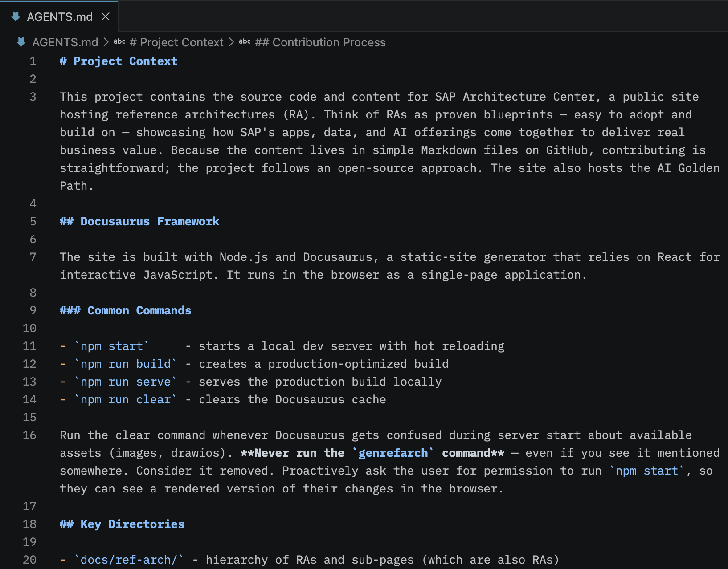Click the `genrefarch` code span

point(393,453)
